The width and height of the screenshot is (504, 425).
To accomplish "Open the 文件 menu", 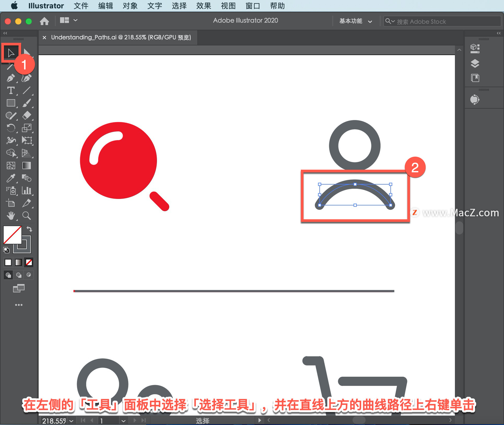I will point(81,6).
